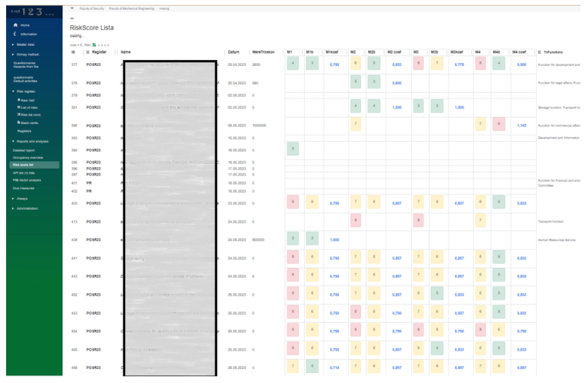The height and width of the screenshot is (383, 588).
Task: Select the highlighted Risk score list item
Action: click(34, 165)
